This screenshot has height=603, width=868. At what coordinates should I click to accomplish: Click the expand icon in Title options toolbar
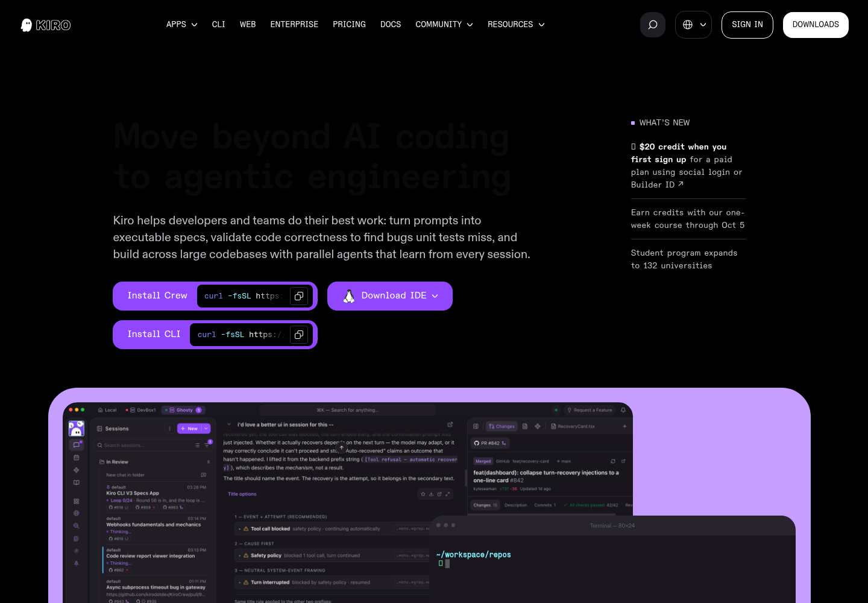click(x=447, y=494)
